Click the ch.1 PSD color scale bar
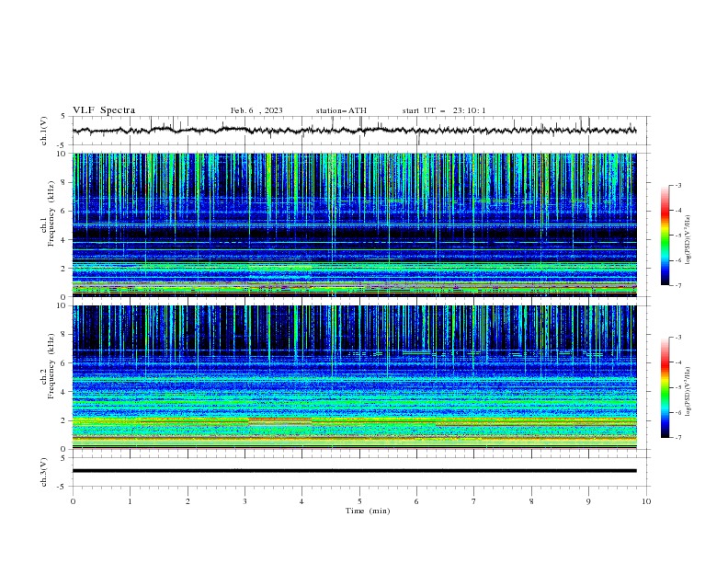This screenshot has height=563, width=728. coord(665,236)
